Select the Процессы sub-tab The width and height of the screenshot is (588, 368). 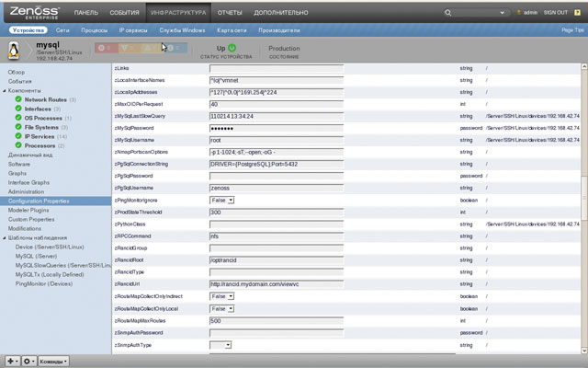point(94,30)
